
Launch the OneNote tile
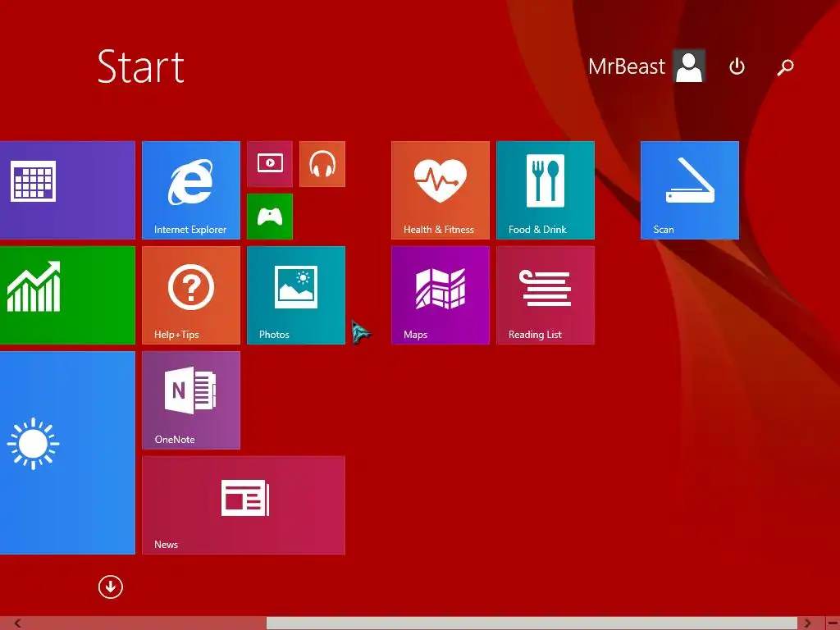(x=190, y=400)
